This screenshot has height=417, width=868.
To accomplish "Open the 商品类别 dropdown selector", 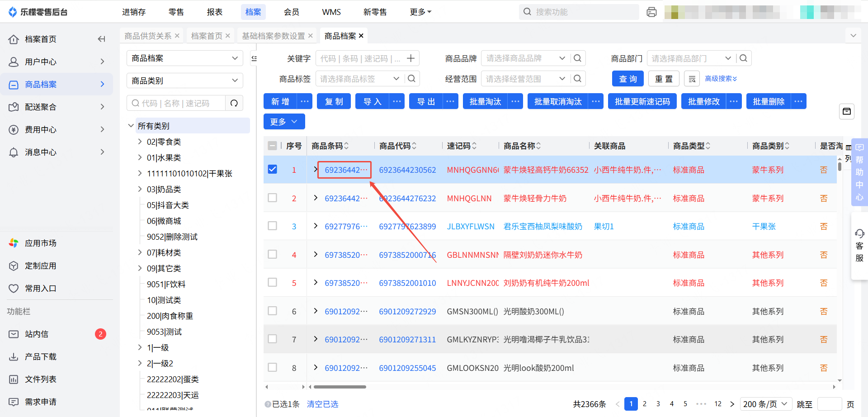I will coord(185,81).
